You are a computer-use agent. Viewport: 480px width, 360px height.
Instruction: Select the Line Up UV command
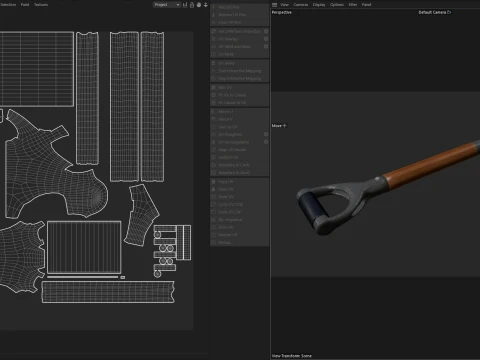point(240,127)
